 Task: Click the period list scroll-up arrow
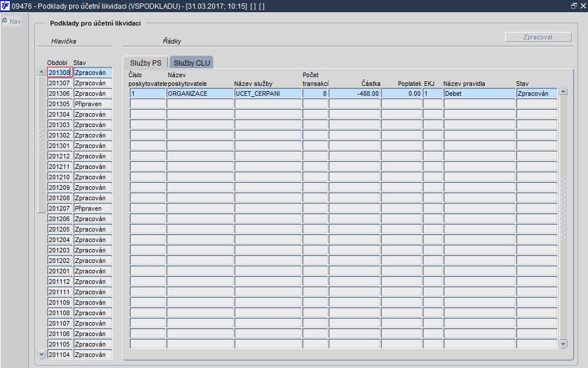(42, 71)
